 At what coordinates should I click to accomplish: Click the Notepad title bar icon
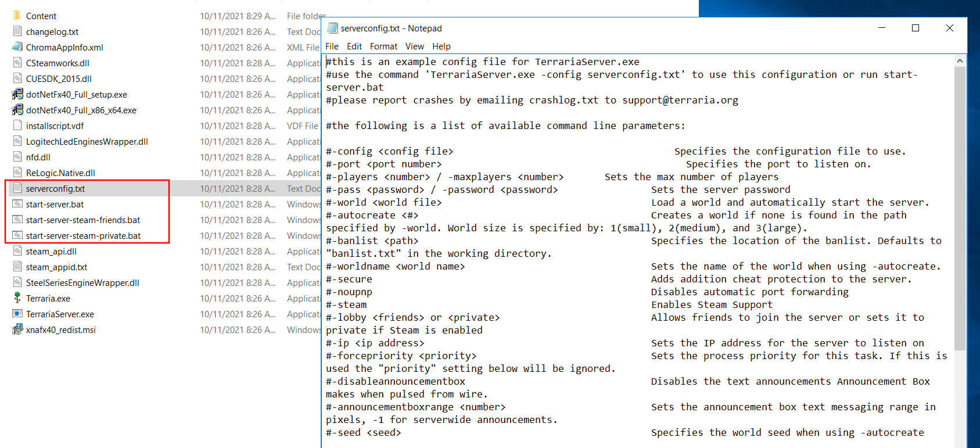coord(333,28)
